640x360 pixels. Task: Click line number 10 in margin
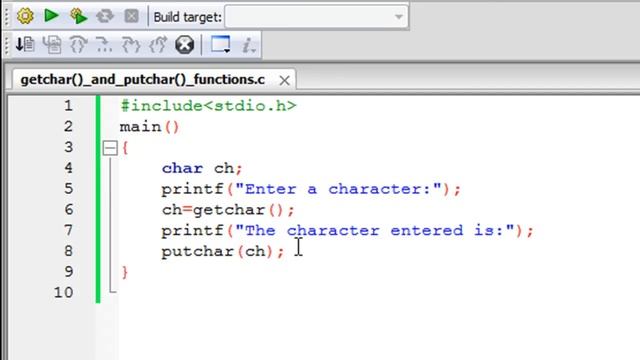(x=64, y=292)
